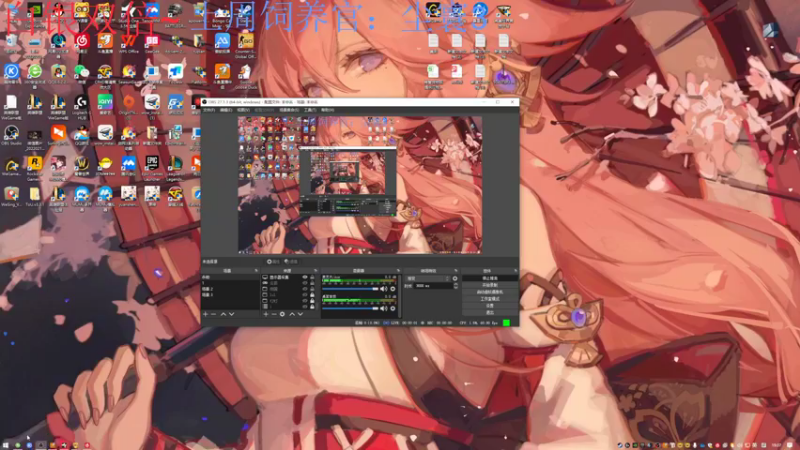Open the 设置 settings button
Viewport: 800px width, 450px height.
[490, 306]
